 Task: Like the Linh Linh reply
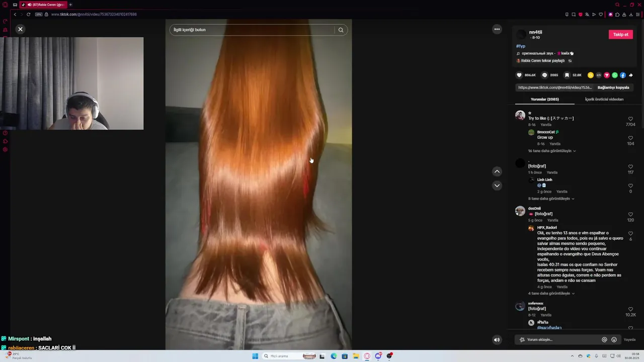click(x=630, y=186)
